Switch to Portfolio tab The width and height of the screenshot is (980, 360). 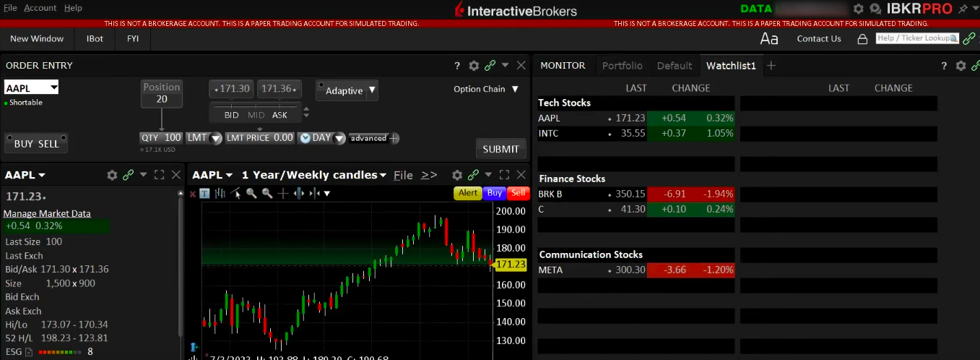coord(623,66)
